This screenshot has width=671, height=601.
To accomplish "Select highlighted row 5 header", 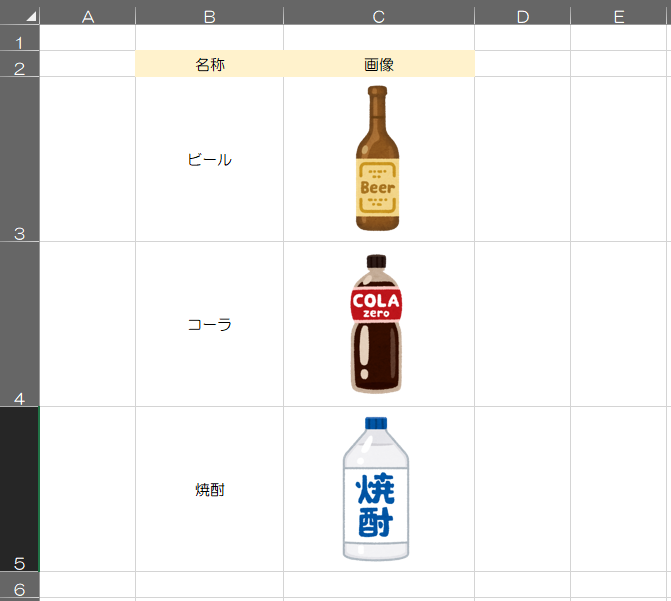I will coord(20,489).
